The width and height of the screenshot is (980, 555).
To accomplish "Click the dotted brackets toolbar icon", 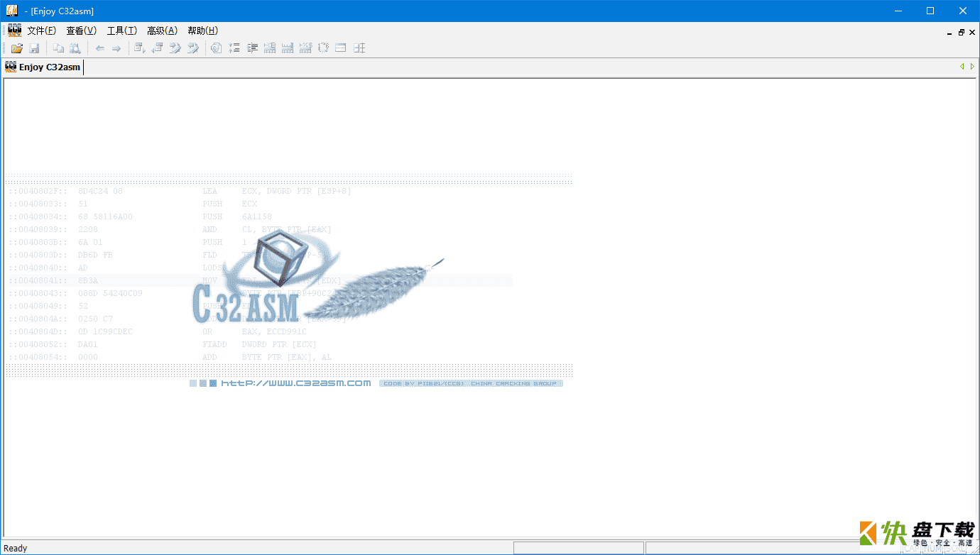I will tap(323, 48).
